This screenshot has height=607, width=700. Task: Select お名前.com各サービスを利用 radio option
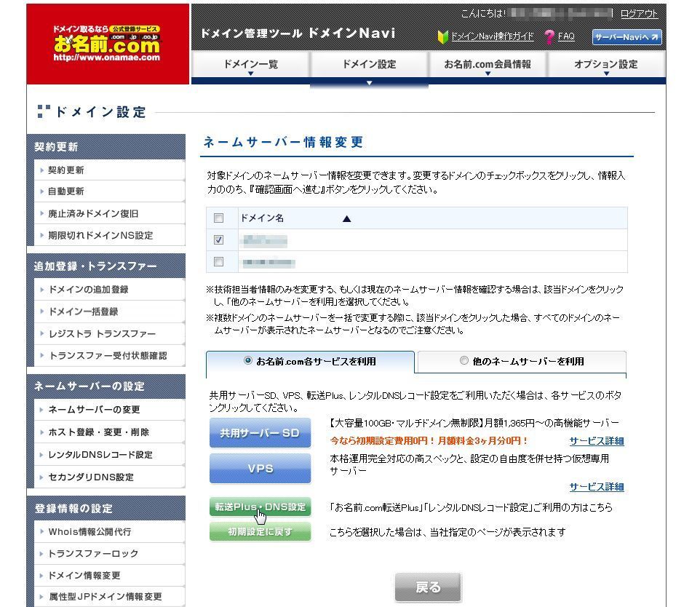(248, 360)
